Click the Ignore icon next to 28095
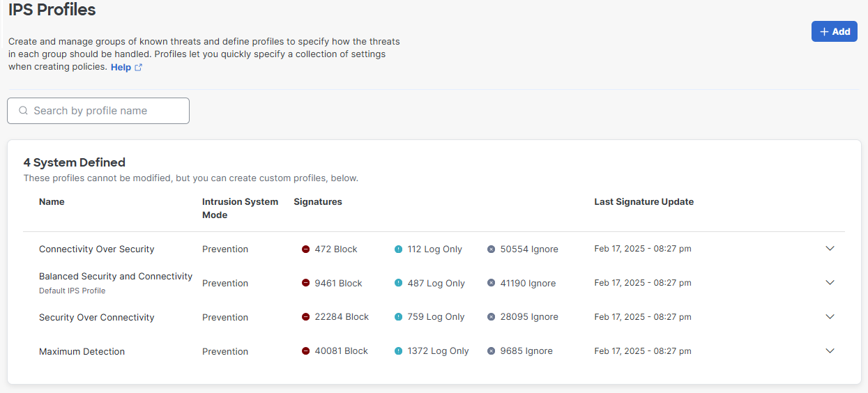868x393 pixels. pos(491,317)
